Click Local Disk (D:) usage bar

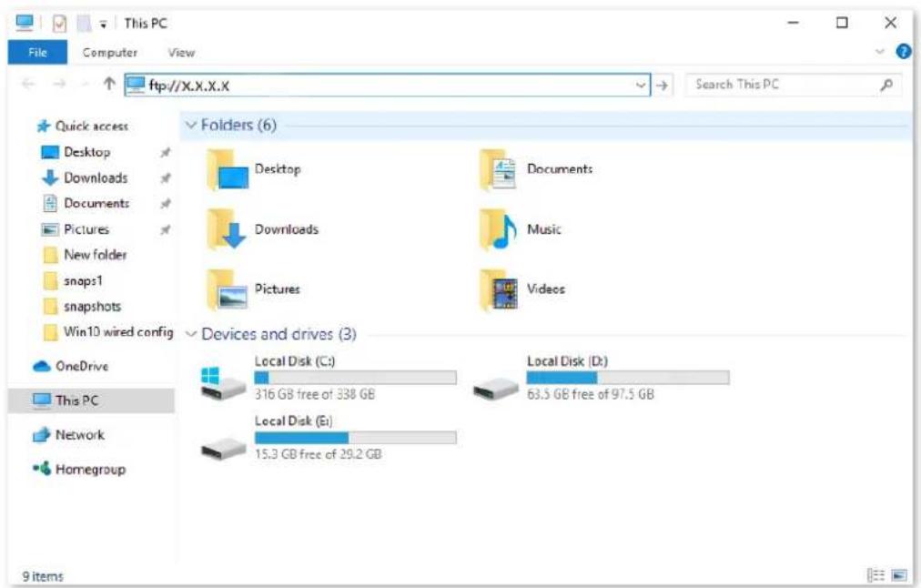coord(628,378)
